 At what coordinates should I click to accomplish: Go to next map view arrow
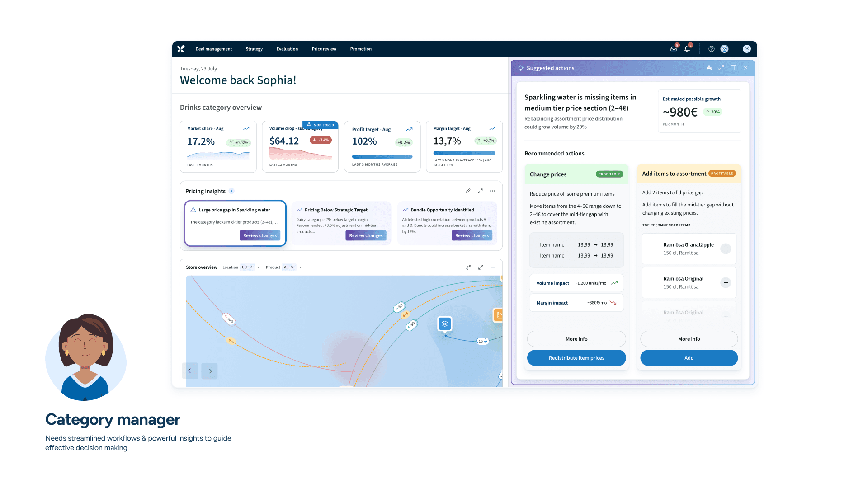[x=210, y=371]
